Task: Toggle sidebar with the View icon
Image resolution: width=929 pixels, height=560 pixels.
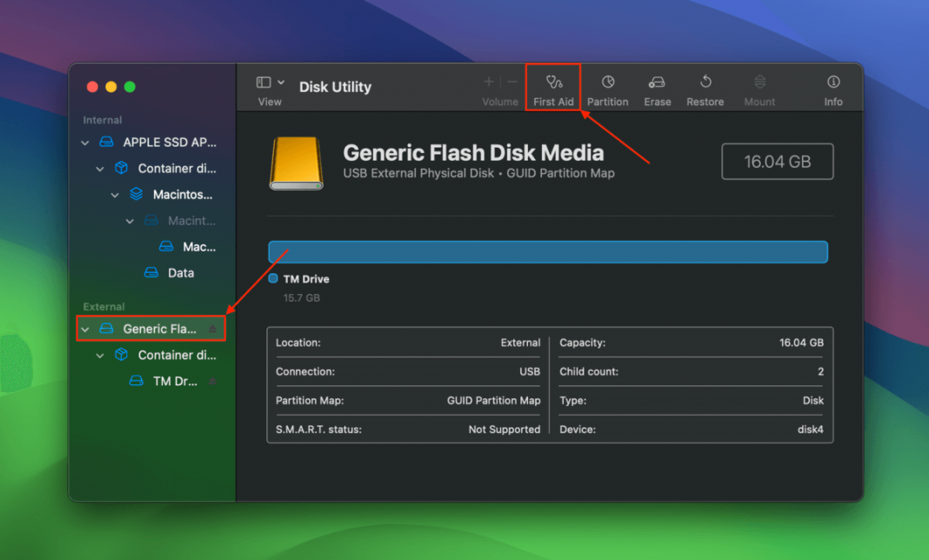Action: coord(264,83)
